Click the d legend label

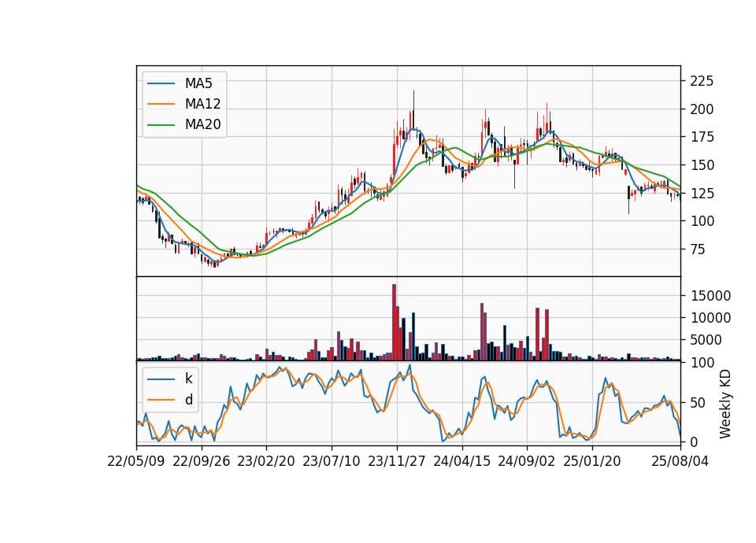pyautogui.click(x=188, y=400)
